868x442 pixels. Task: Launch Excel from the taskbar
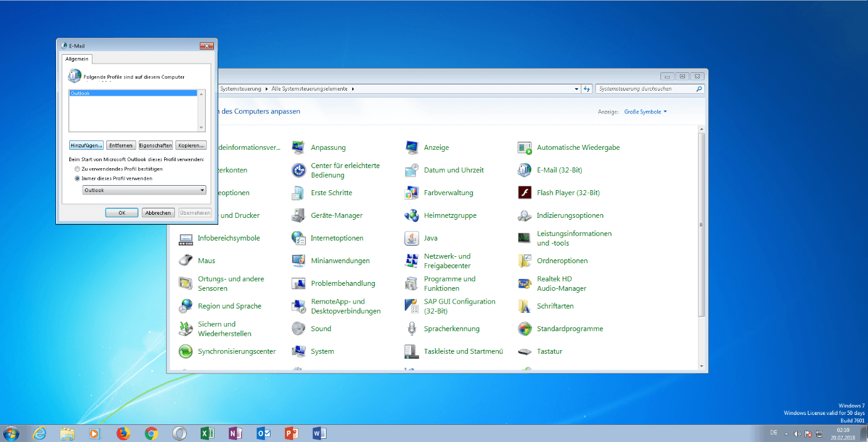[x=208, y=433]
